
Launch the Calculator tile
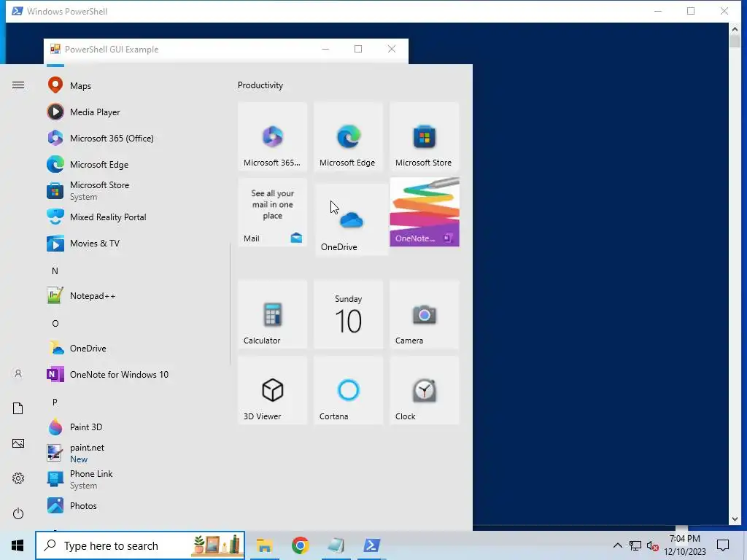tap(273, 315)
